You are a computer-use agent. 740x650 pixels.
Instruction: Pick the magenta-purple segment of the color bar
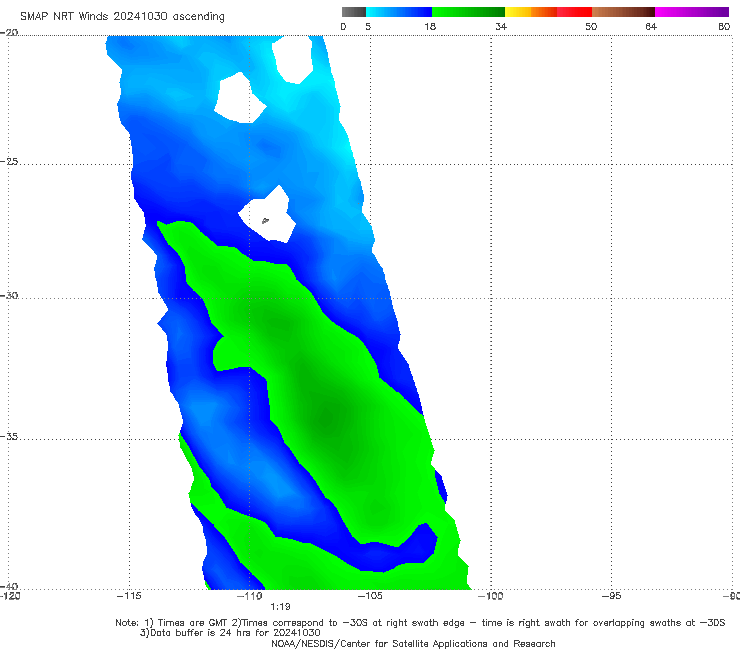pyautogui.click(x=692, y=12)
